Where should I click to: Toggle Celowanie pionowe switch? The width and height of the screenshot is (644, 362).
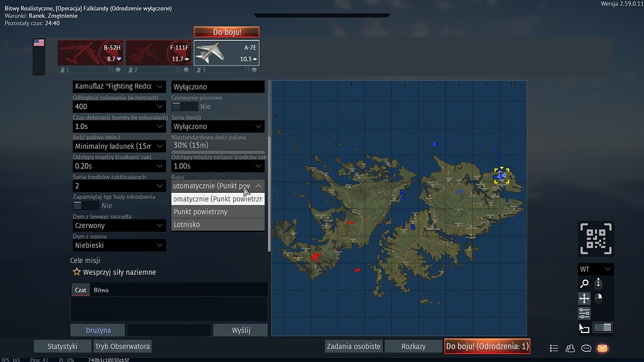(184, 106)
